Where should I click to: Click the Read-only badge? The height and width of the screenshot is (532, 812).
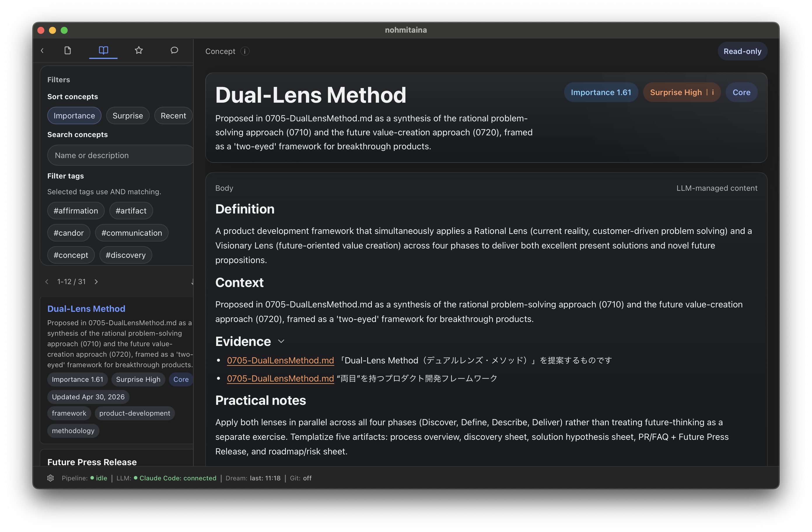(742, 51)
